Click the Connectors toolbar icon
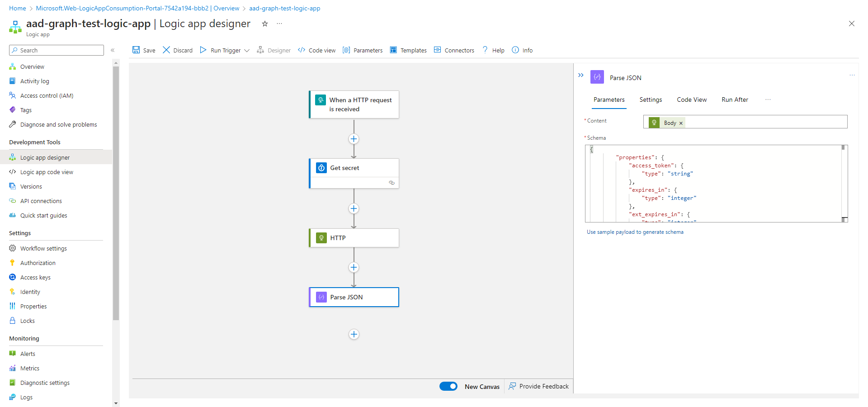 438,50
